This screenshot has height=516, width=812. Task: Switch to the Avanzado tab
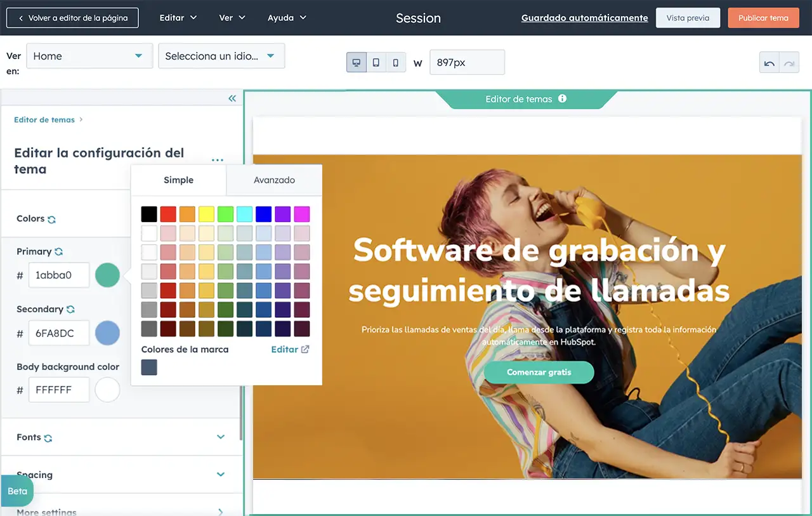click(x=274, y=180)
